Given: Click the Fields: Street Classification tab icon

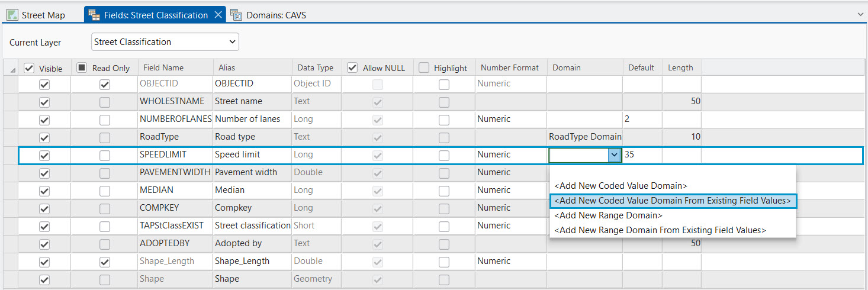Looking at the screenshot, I should point(94,15).
